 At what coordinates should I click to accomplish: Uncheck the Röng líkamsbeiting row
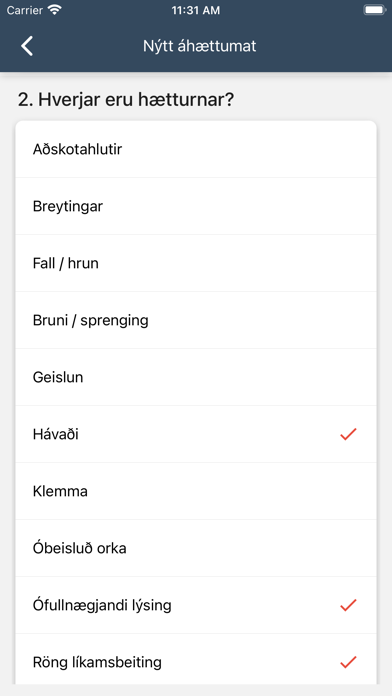196,662
